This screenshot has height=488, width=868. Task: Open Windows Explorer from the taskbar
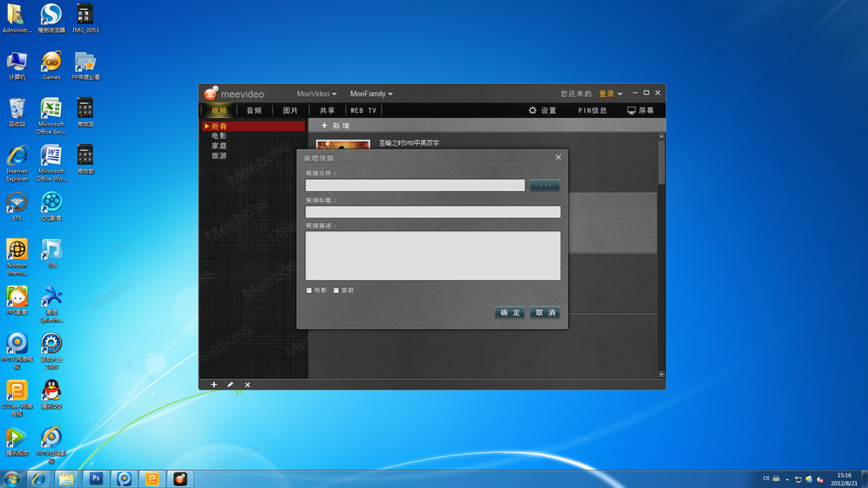(x=67, y=478)
